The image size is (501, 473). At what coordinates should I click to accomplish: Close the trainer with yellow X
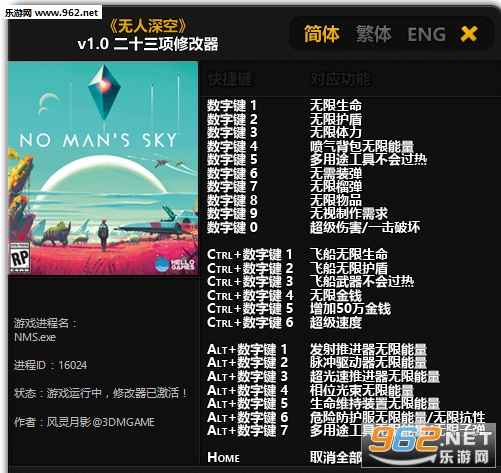[469, 34]
